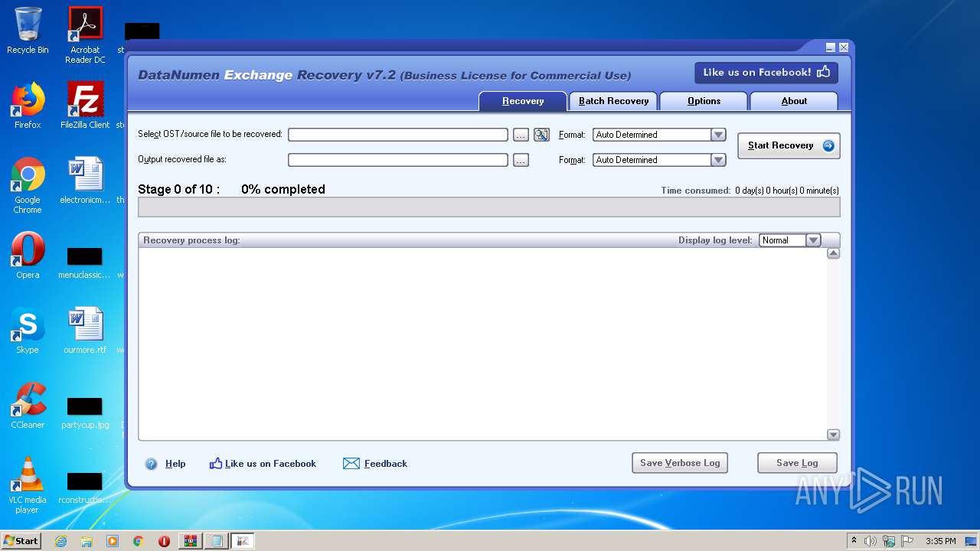Open the Feedback link
This screenshot has width=980, height=551.
(x=386, y=464)
